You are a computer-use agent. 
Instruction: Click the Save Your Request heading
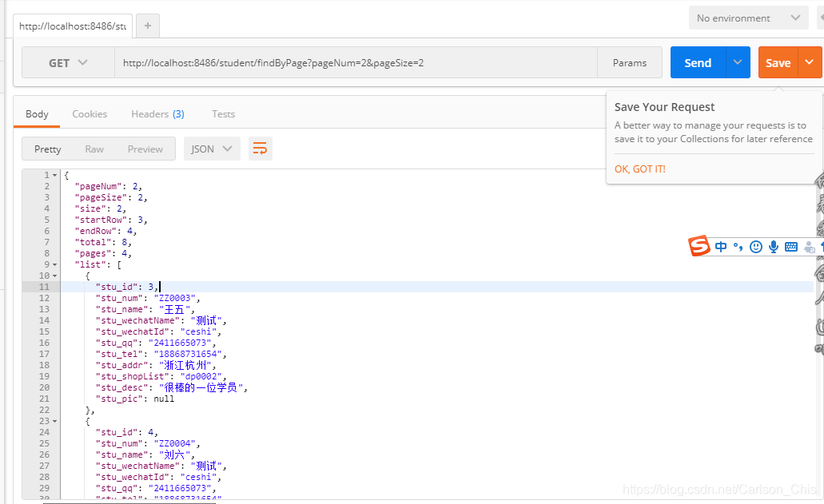[x=664, y=106]
